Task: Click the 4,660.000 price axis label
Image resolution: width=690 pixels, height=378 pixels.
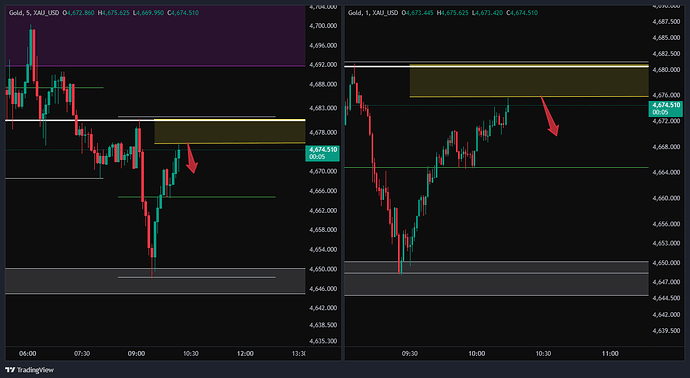Action: (x=667, y=198)
